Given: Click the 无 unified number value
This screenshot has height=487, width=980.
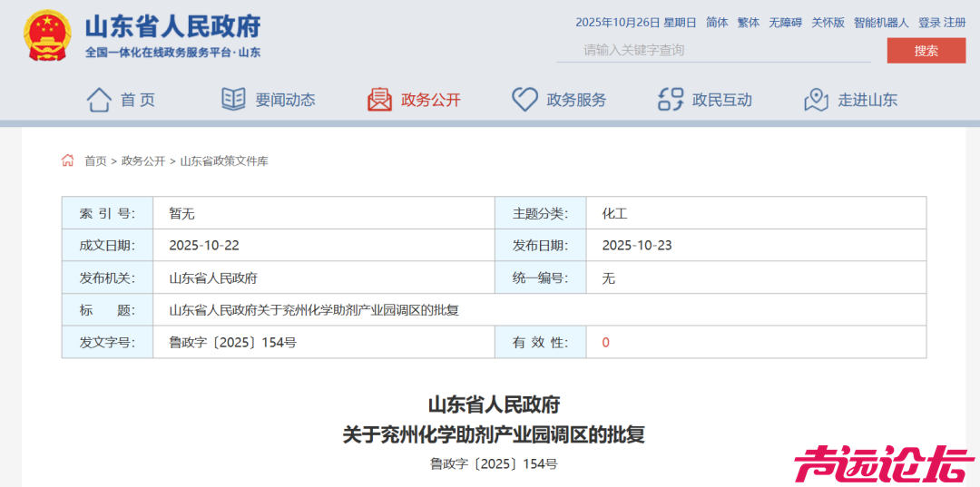Looking at the screenshot, I should [x=608, y=278].
